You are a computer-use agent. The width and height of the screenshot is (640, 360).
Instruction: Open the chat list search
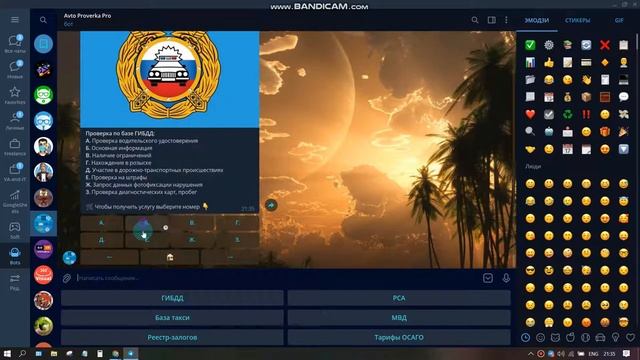click(43, 20)
